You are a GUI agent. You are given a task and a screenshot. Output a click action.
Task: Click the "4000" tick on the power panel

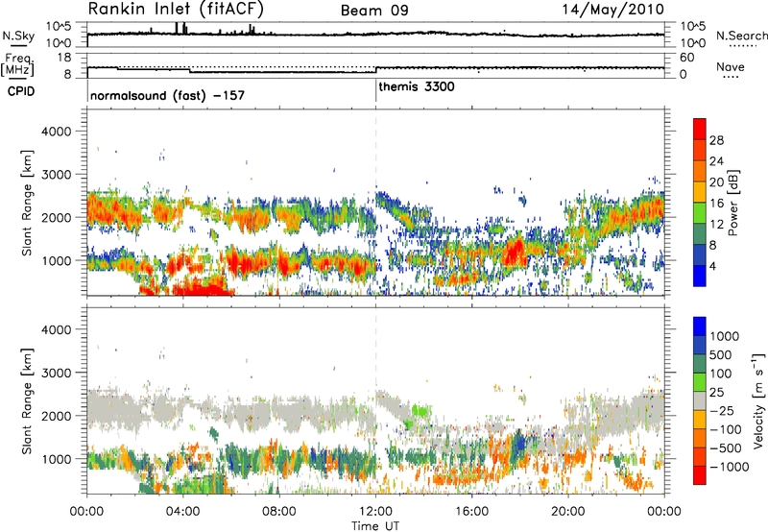tap(56, 132)
